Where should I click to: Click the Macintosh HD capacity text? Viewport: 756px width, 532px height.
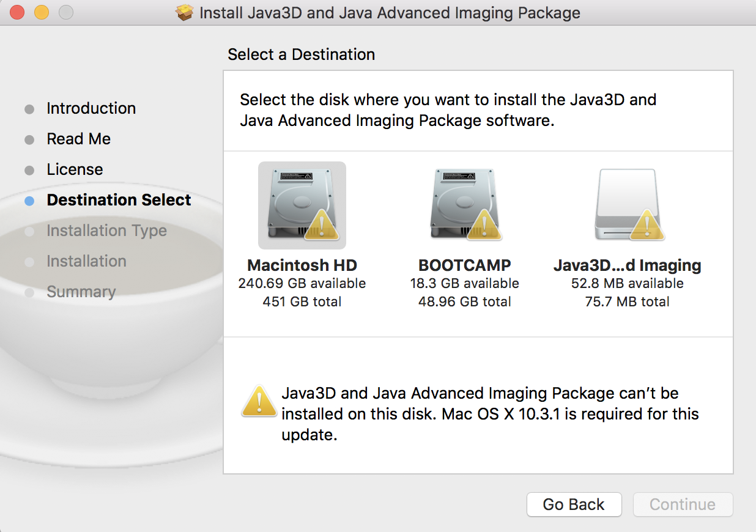tap(302, 283)
